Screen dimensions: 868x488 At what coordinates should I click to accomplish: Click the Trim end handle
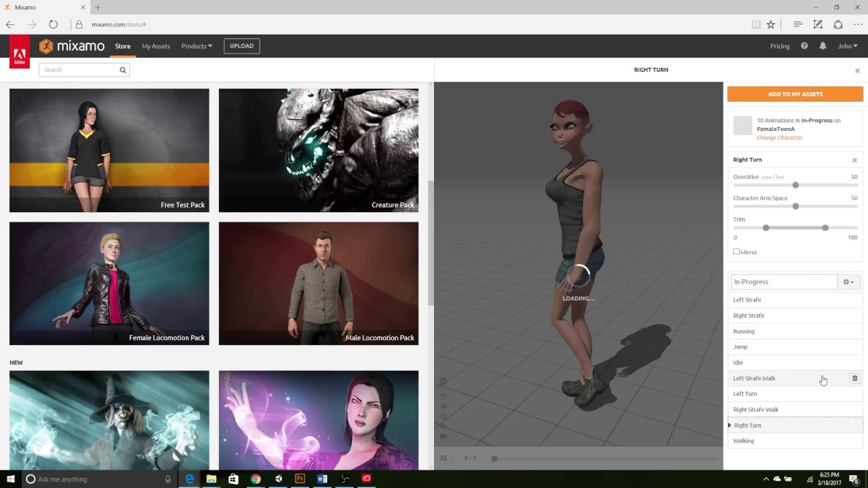point(825,228)
